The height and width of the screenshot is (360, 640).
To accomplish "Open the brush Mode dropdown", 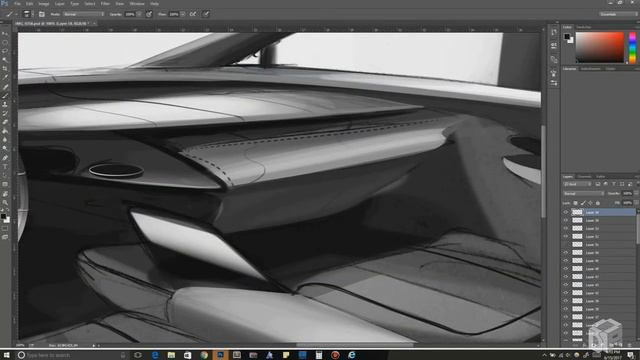I will coord(83,14).
